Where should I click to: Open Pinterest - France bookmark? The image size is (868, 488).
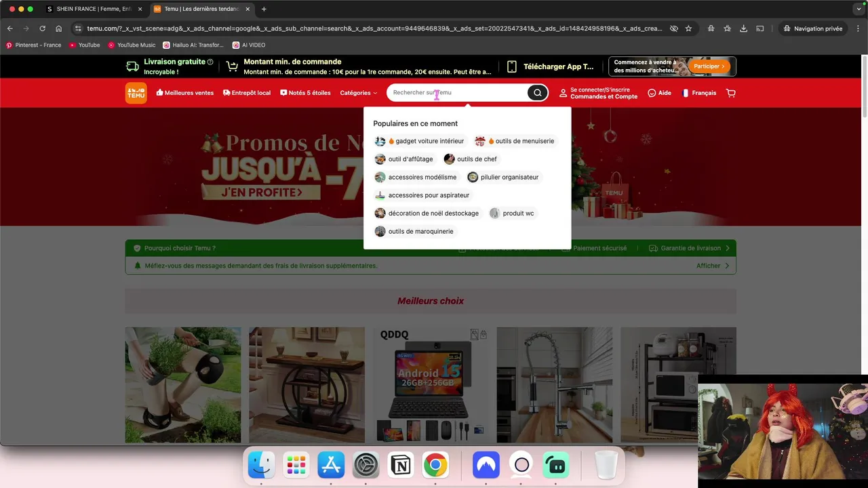pos(33,45)
